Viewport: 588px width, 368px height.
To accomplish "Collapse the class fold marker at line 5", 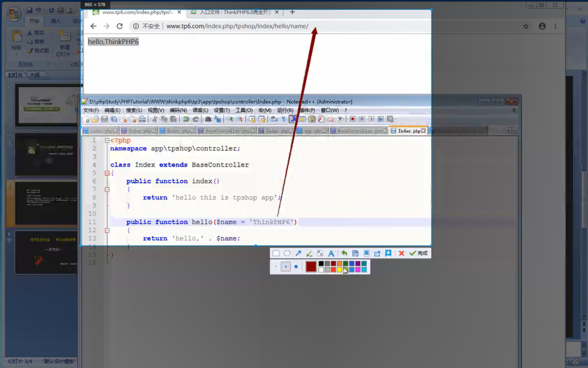I will point(107,173).
